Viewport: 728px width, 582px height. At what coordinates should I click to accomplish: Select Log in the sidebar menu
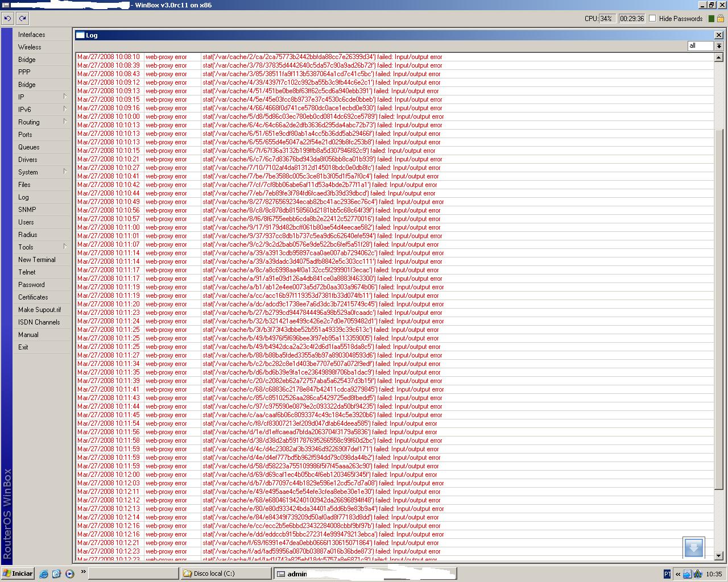(x=43, y=197)
